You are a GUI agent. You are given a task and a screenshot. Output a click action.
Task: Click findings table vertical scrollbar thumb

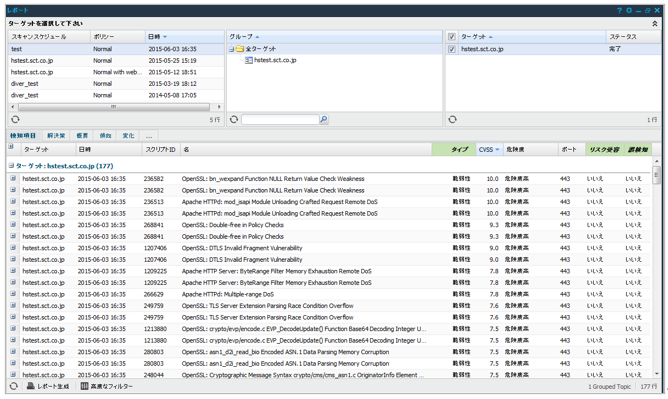pos(656,175)
